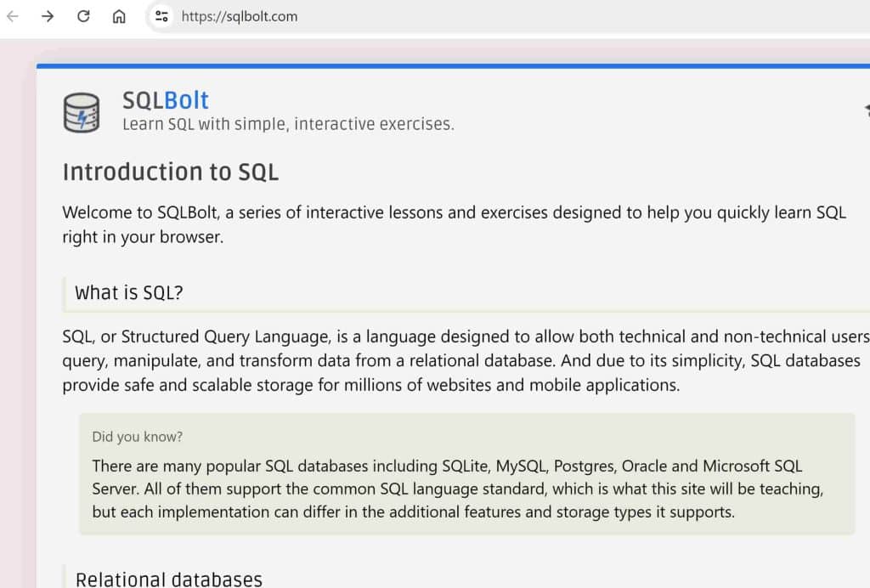Click the forward navigation arrow
The width and height of the screenshot is (870, 588).
click(48, 16)
